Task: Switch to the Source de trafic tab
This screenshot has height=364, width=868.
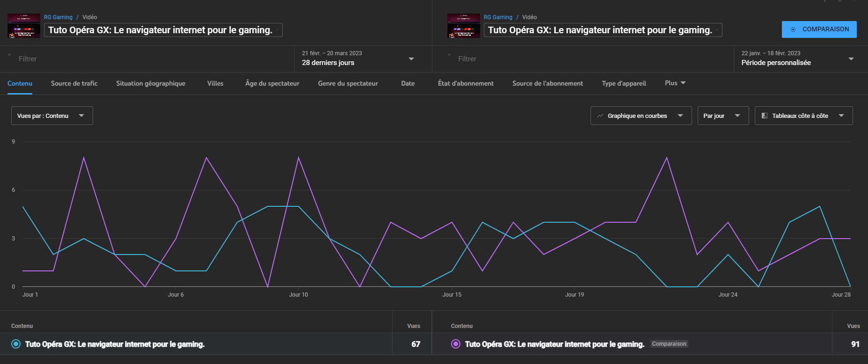Action: (74, 83)
